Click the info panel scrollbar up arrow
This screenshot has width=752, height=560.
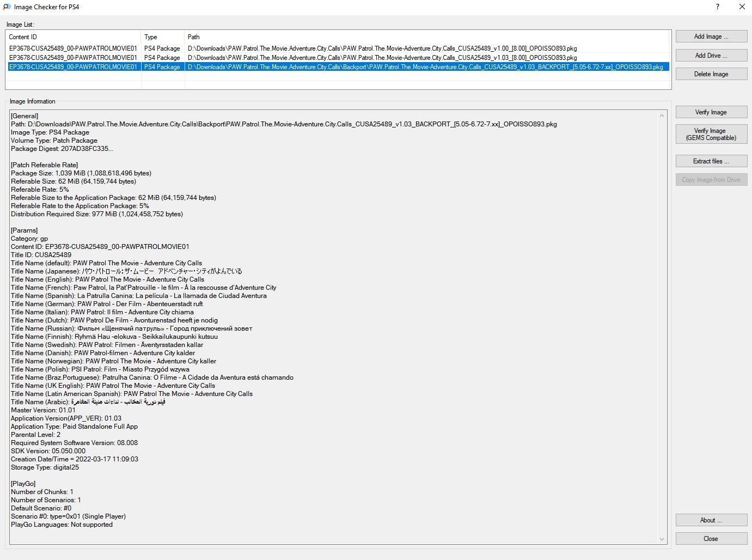[662, 115]
